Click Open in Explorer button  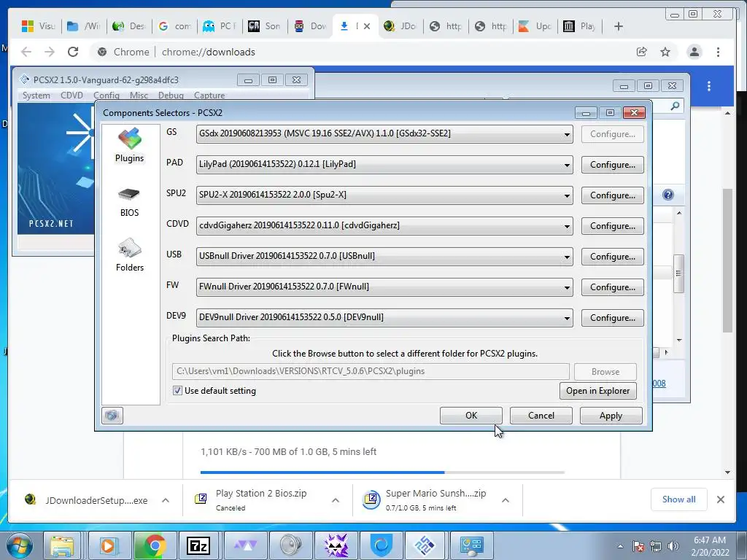[598, 391]
